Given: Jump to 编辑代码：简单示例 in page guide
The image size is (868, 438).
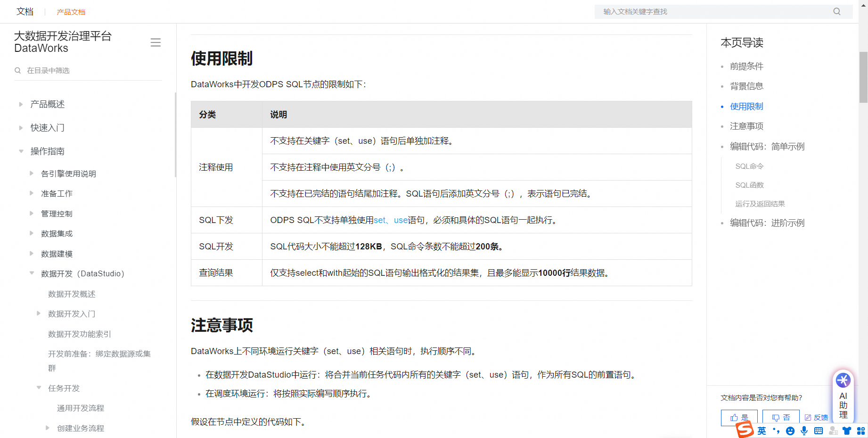Looking at the screenshot, I should click(767, 147).
